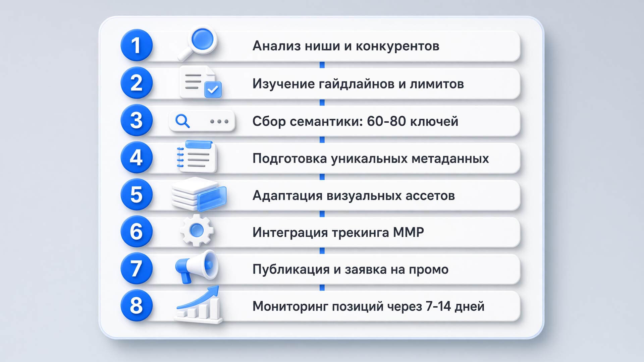The image size is (644, 362).
Task: Click the megaphone icon in step 7
Action: pos(197,267)
